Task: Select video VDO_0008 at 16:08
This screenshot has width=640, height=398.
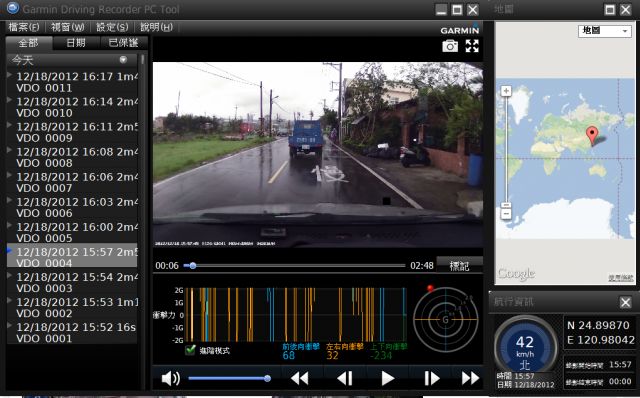Action: pos(72,157)
